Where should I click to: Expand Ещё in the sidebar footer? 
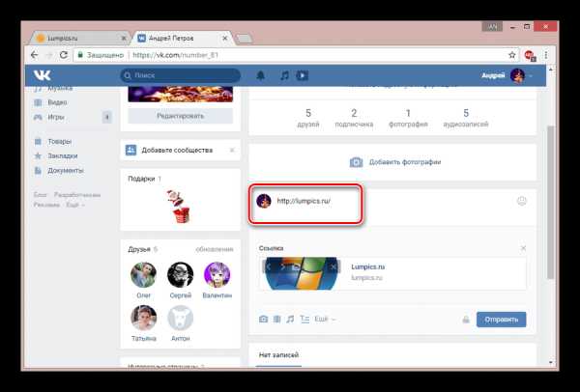coord(75,205)
